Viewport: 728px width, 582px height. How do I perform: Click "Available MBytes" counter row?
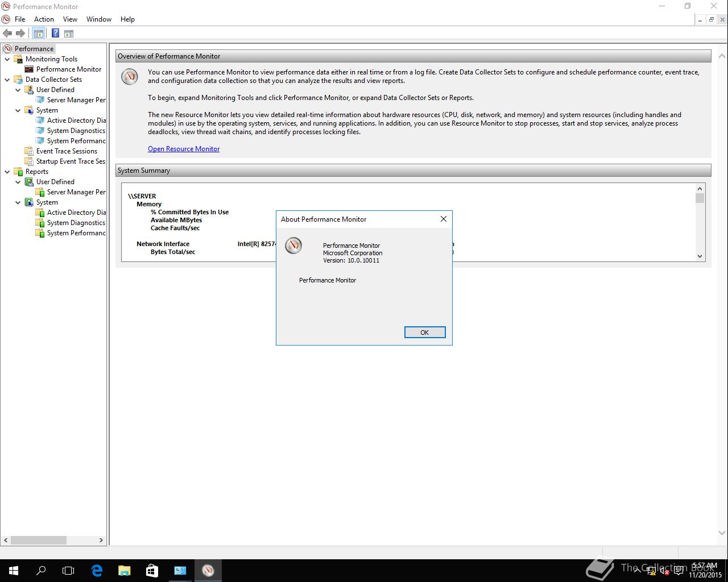coord(176,220)
